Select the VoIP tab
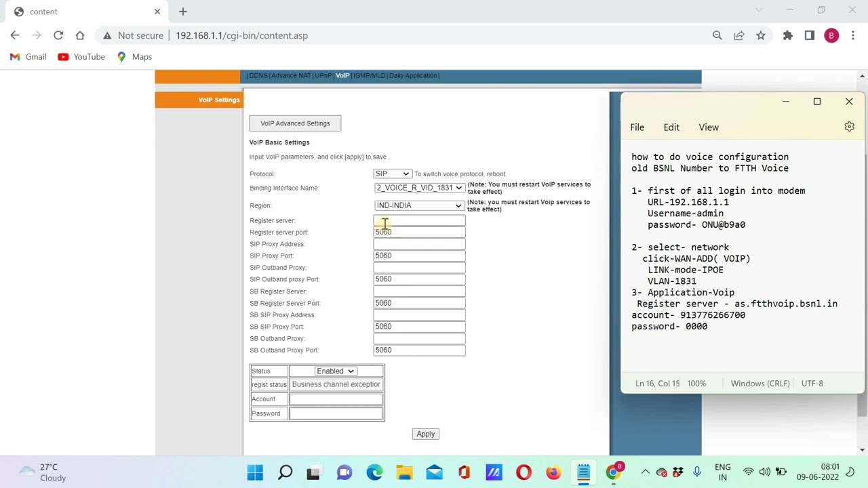 point(342,75)
